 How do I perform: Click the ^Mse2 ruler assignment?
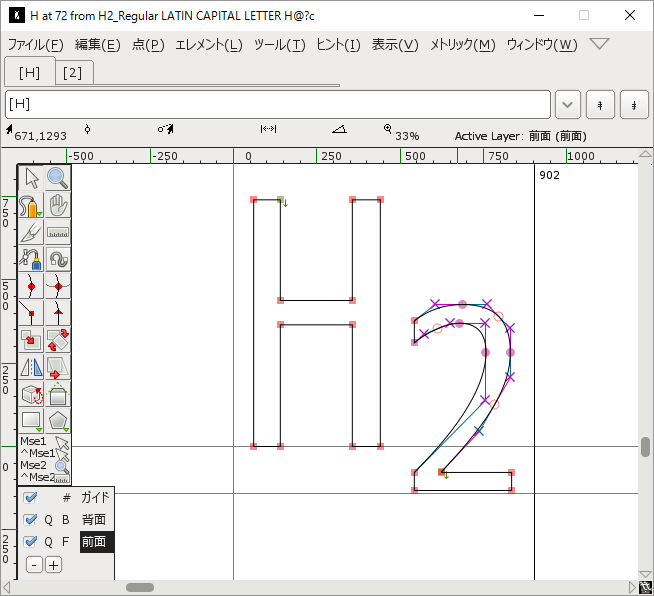(44, 477)
